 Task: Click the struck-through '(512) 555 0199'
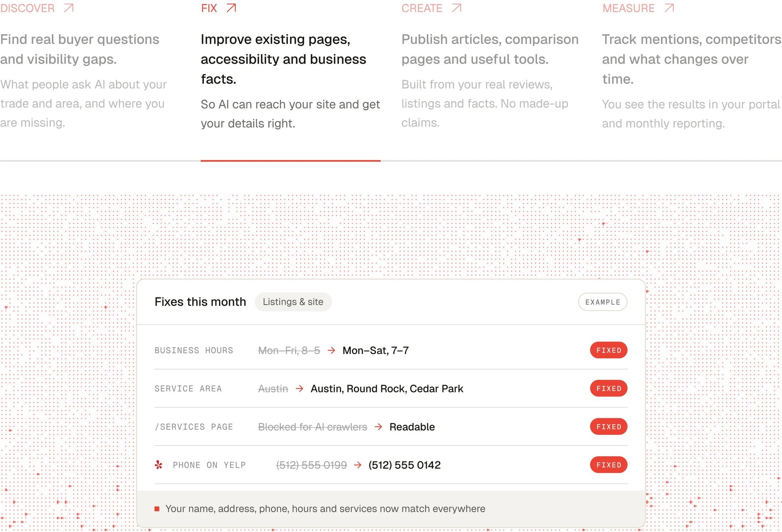click(x=311, y=465)
